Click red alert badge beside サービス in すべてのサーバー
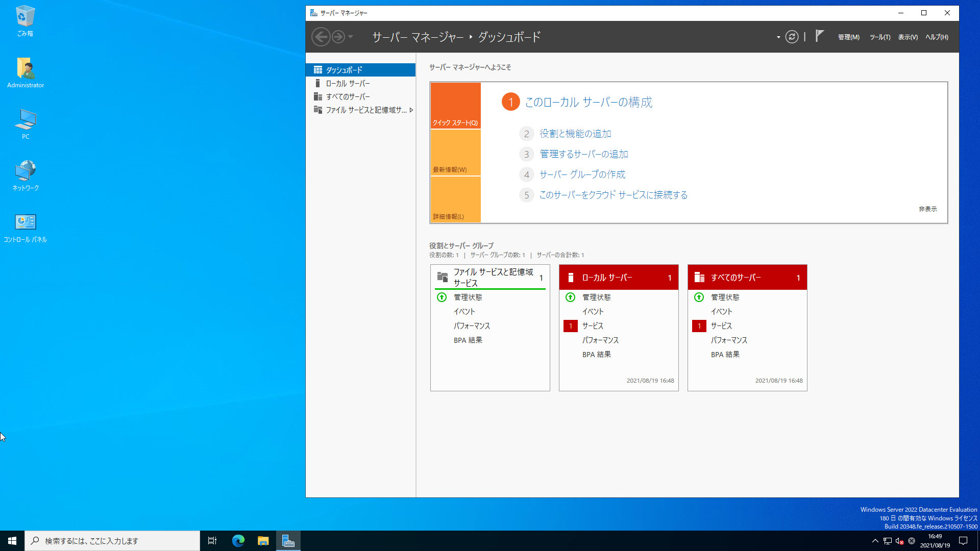Viewport: 980px width, 551px height. 699,326
